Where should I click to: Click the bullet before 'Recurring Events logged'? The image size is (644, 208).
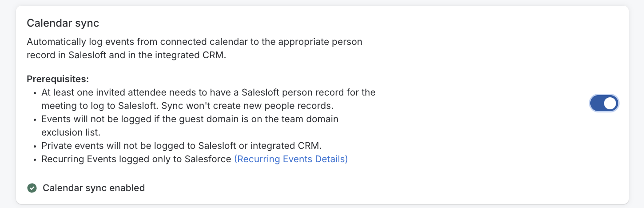click(x=35, y=160)
